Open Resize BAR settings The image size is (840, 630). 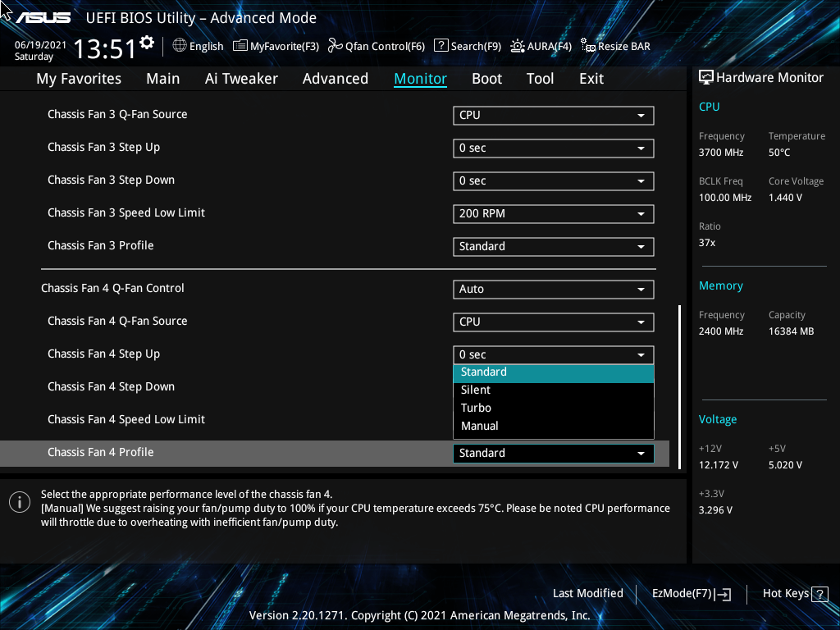tap(615, 46)
